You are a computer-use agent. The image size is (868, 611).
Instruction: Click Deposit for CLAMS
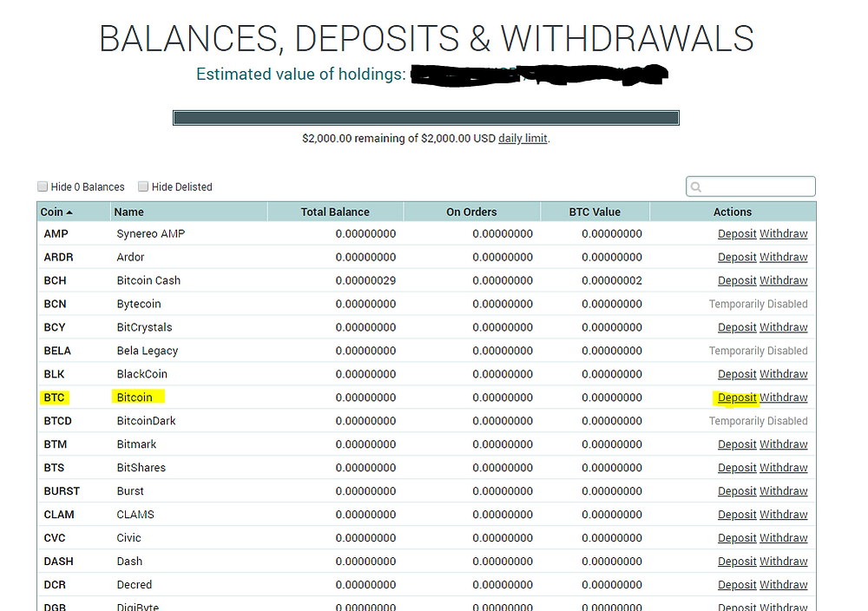(737, 515)
